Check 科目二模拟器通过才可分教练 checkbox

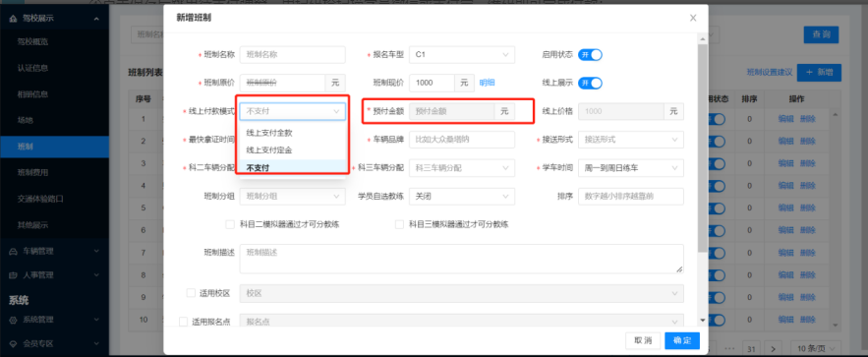230,224
